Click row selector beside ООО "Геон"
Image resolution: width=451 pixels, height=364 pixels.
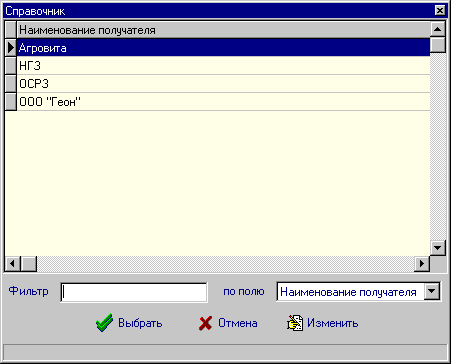pyautogui.click(x=11, y=102)
